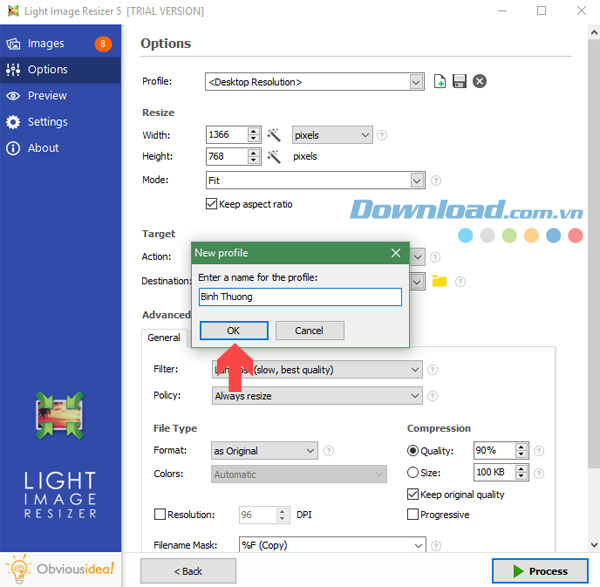Enable Progressive checkbox
Viewport: 600px width, 587px height.
[412, 514]
